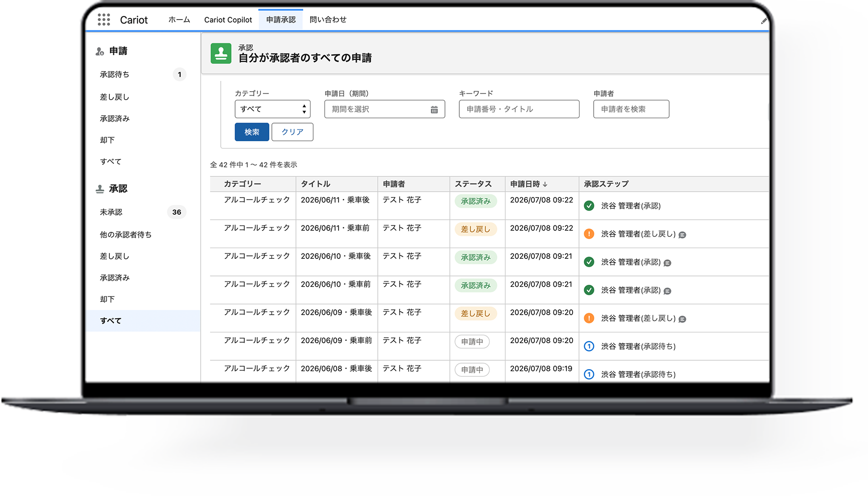This screenshot has height=500, width=868.
Task: Open 他の承認者待ち in the sidebar
Action: point(126,235)
